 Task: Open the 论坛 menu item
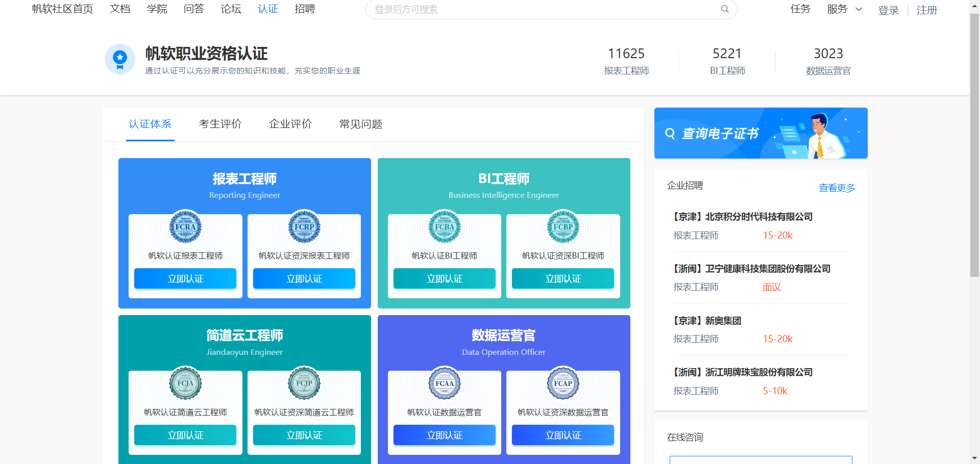point(230,9)
